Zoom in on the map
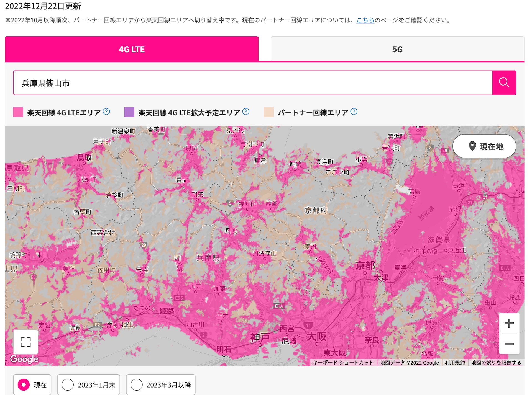 (x=509, y=323)
